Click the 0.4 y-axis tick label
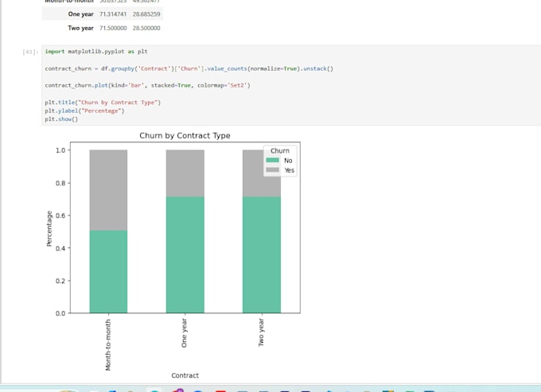This screenshot has width=541, height=392. [x=60, y=248]
